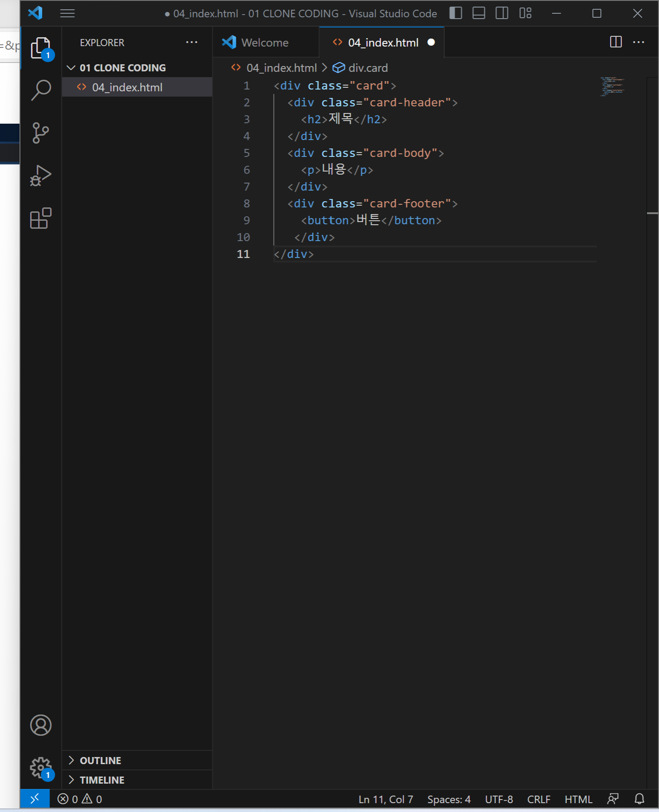Open remote window indicator
This screenshot has height=812, width=659.
click(x=35, y=799)
